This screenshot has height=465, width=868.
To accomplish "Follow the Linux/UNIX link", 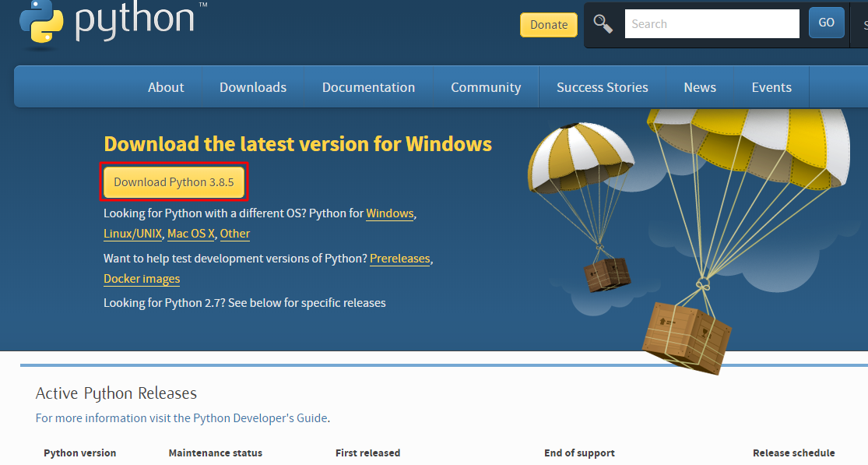I will [133, 234].
